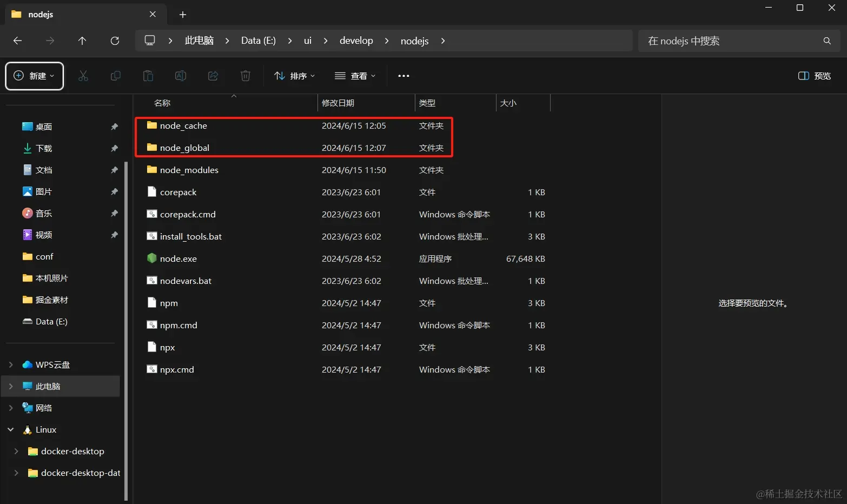The height and width of the screenshot is (504, 847).
Task: Select the node_cache folder icon
Action: [x=152, y=125]
